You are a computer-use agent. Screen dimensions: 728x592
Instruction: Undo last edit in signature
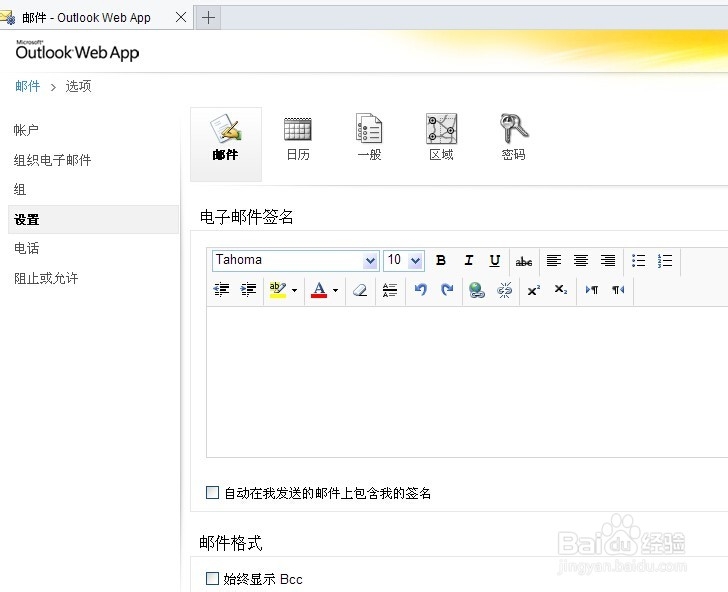pyautogui.click(x=421, y=290)
